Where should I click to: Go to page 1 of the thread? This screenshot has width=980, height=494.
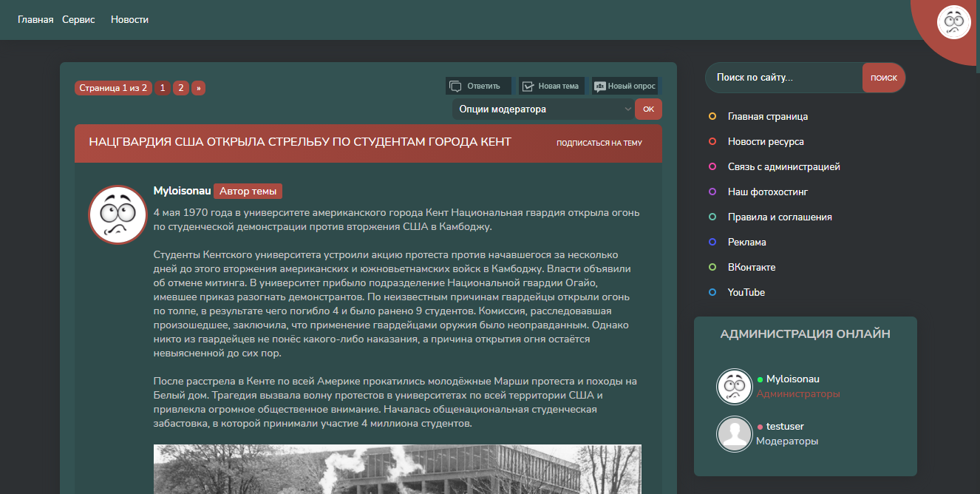[163, 88]
